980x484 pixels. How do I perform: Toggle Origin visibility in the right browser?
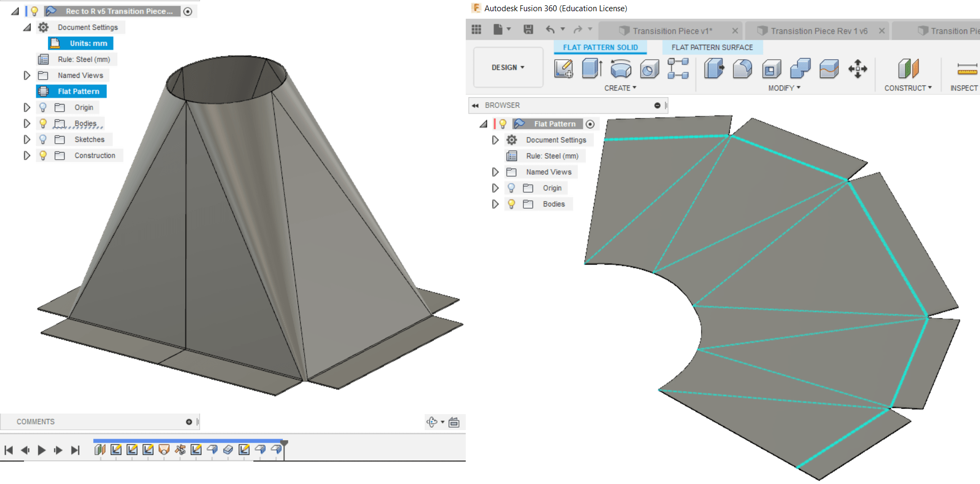(x=511, y=187)
